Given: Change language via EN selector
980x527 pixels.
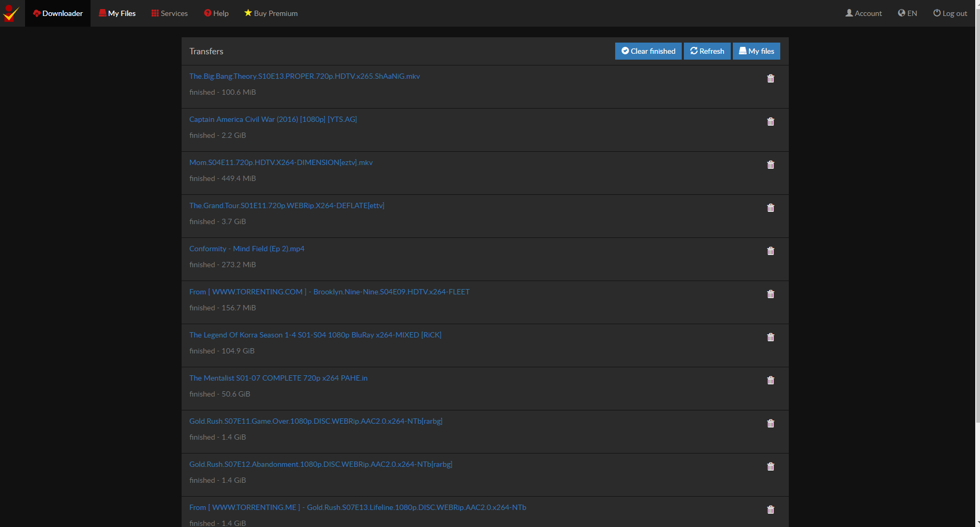Looking at the screenshot, I should (x=908, y=13).
